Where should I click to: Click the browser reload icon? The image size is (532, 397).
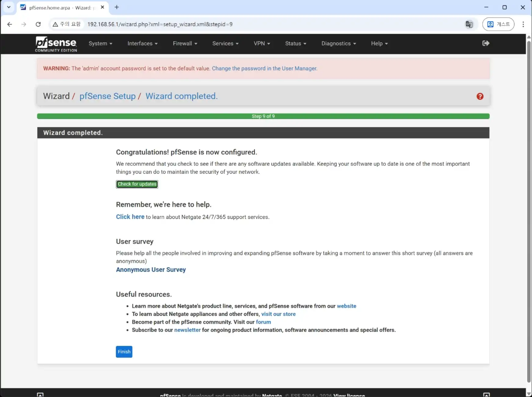(x=38, y=24)
